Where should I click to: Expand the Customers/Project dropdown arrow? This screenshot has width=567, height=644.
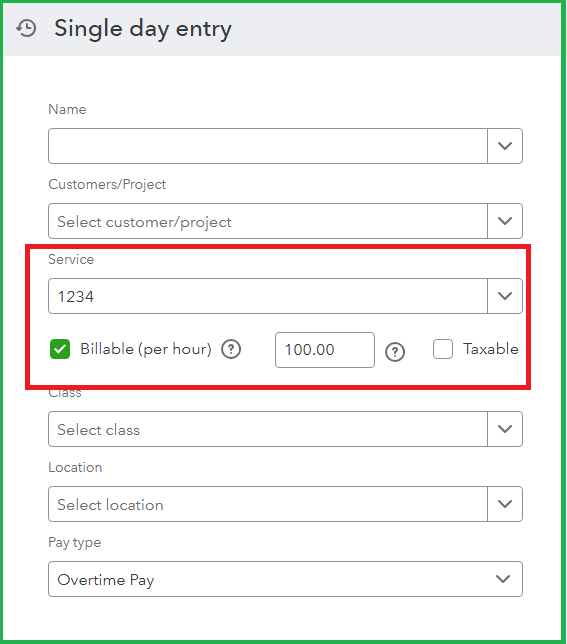pos(505,221)
